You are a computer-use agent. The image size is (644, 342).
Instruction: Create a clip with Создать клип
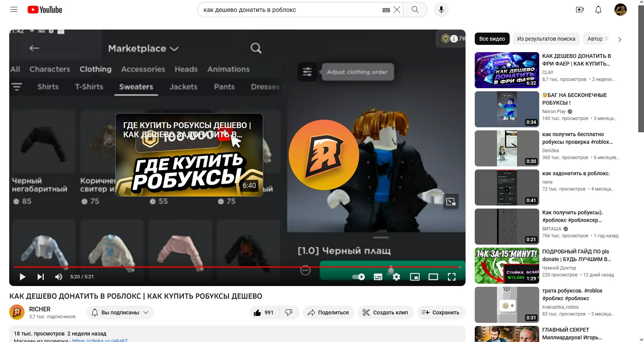click(386, 312)
